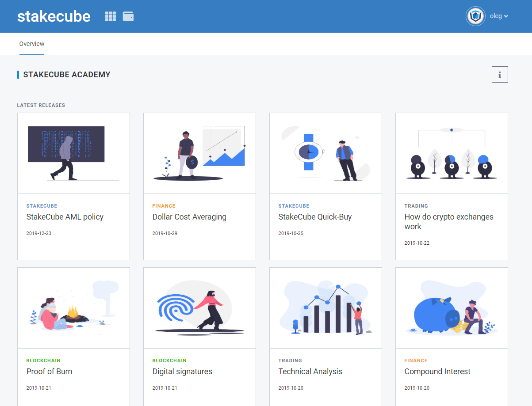This screenshot has width=532, height=406.
Task: Open How do crypto exchanges work title
Action: (449, 222)
